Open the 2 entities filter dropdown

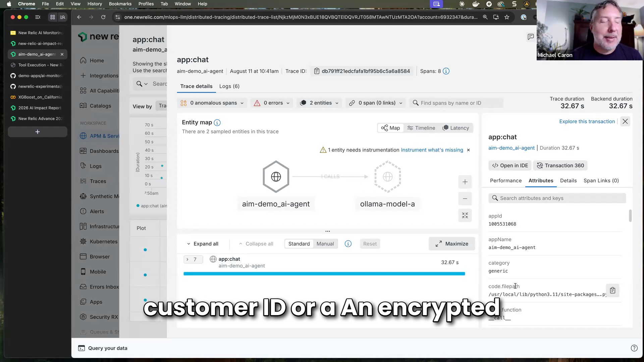click(319, 103)
